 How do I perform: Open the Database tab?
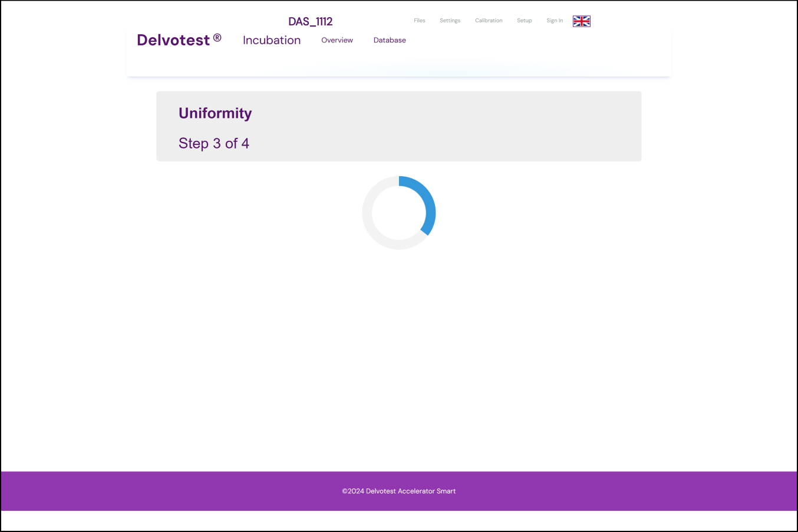pos(390,40)
